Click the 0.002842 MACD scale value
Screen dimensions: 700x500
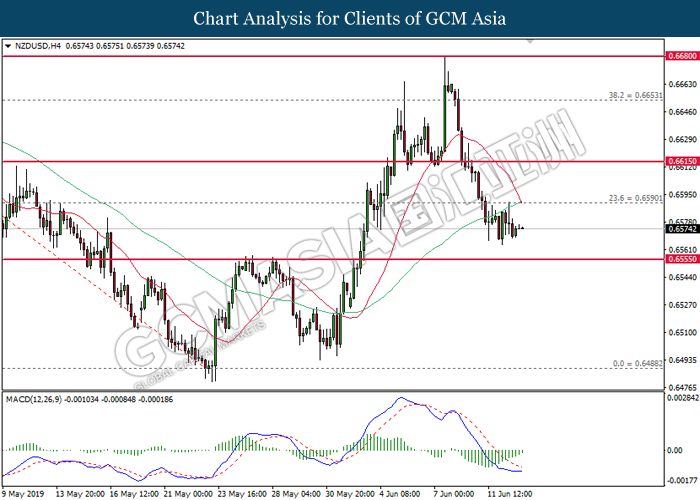coord(682,398)
